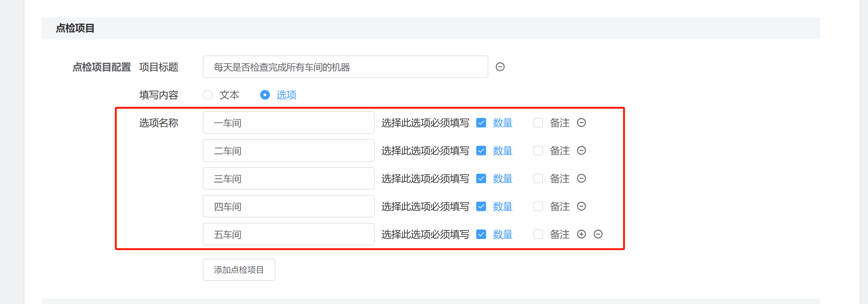Remove the 四车间 option via minus icon
Image resolution: width=868 pixels, height=304 pixels.
[581, 206]
